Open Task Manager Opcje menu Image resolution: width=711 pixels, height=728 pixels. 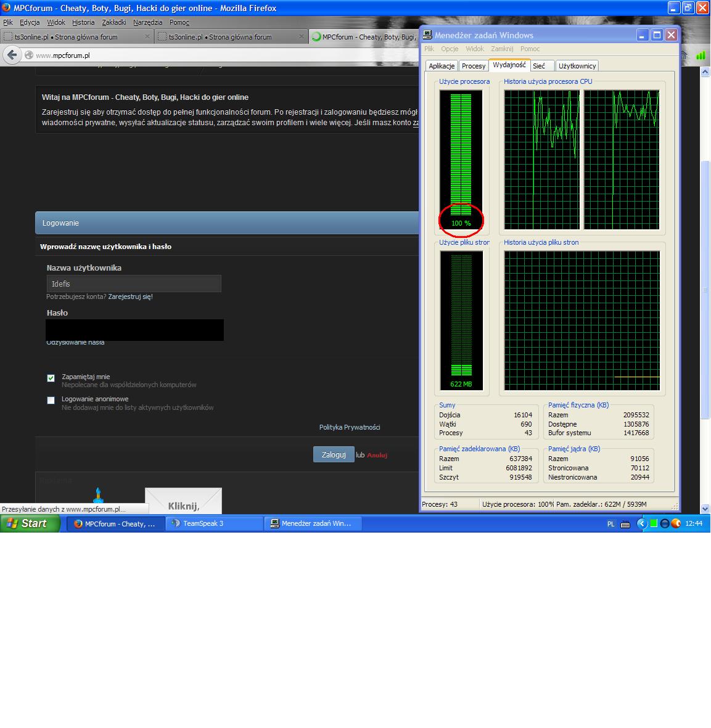point(450,49)
